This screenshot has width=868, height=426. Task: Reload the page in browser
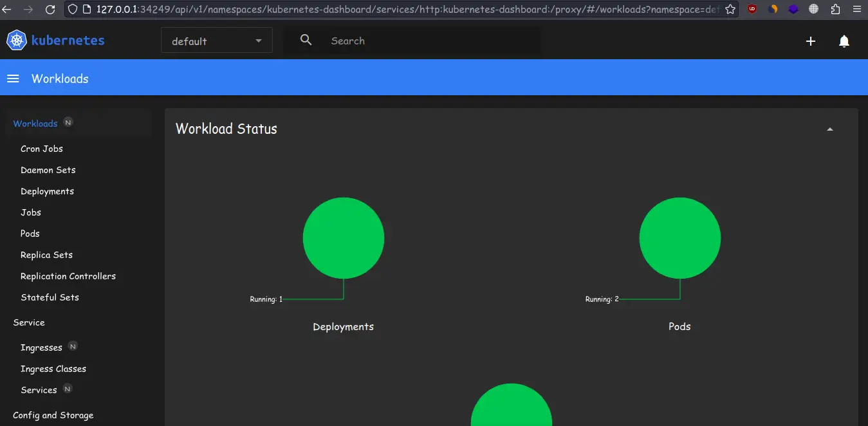click(50, 10)
